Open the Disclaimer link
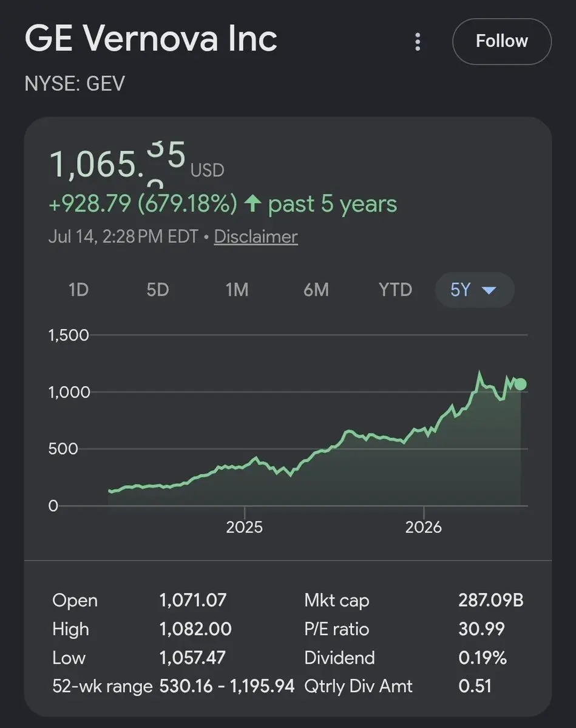The width and height of the screenshot is (576, 728). (256, 237)
